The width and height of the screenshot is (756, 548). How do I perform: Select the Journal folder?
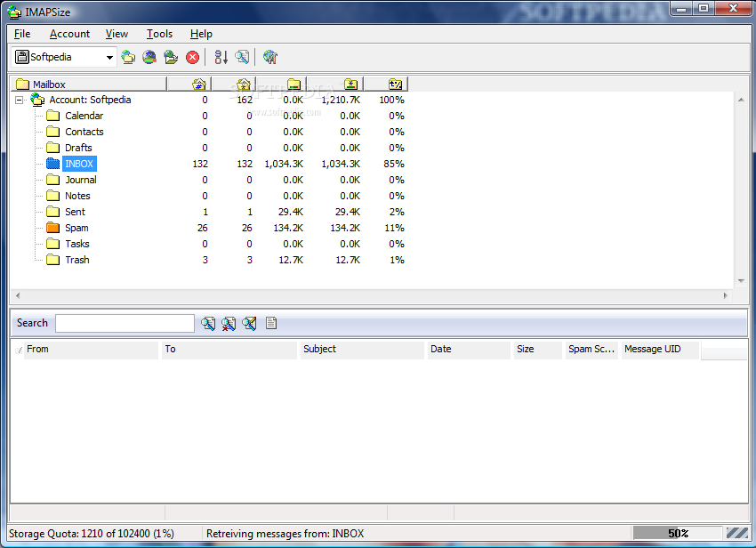[x=81, y=180]
